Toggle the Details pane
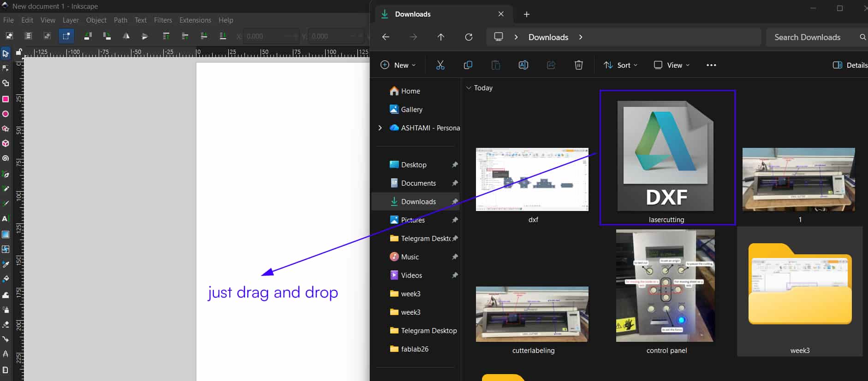The width and height of the screenshot is (868, 381). coord(850,65)
